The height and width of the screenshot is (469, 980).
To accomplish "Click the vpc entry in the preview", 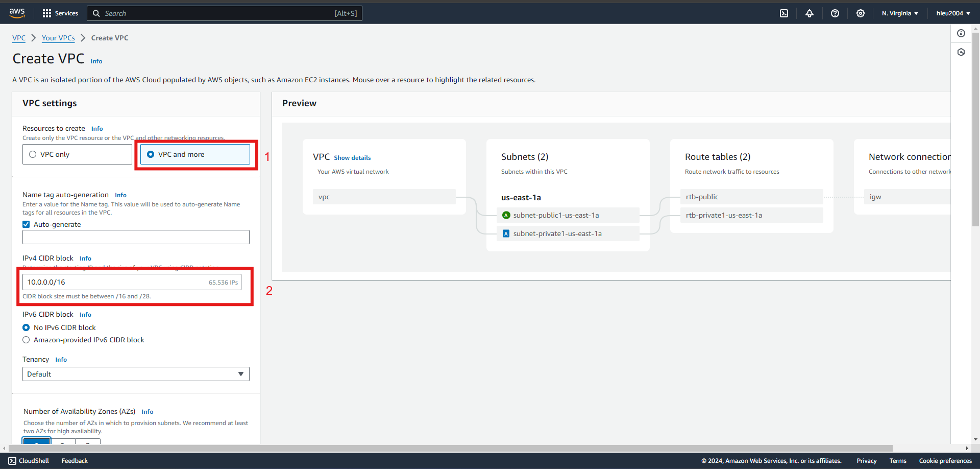I will click(384, 197).
